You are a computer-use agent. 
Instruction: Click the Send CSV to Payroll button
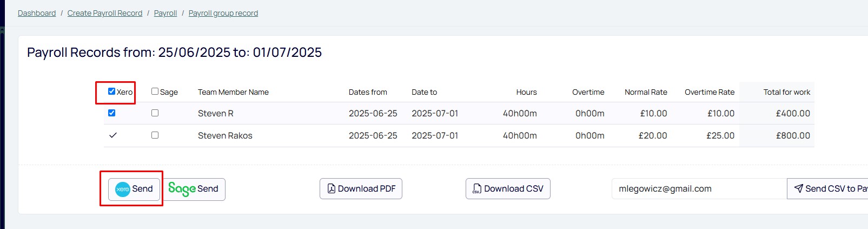coord(827,188)
